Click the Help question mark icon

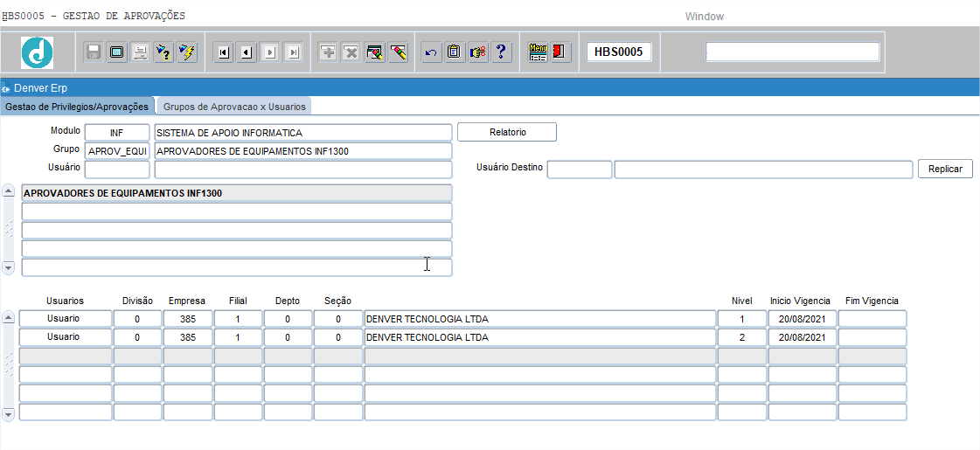pyautogui.click(x=501, y=52)
